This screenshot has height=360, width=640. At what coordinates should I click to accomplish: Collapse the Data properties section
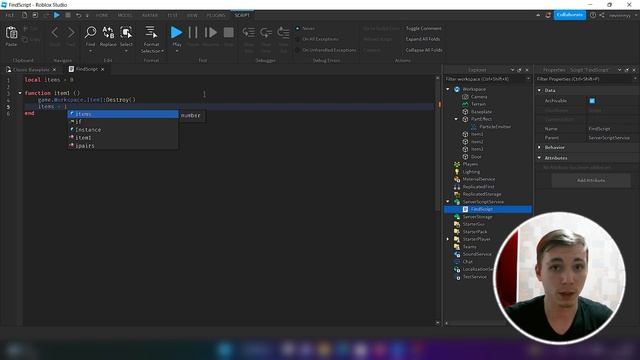[x=540, y=90]
